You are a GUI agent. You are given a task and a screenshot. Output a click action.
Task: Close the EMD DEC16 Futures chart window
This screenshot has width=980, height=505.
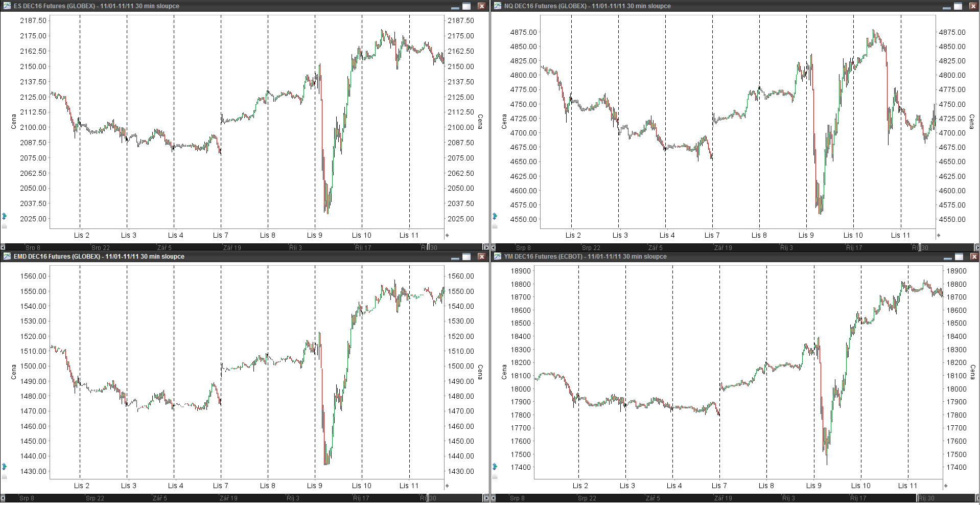point(481,257)
